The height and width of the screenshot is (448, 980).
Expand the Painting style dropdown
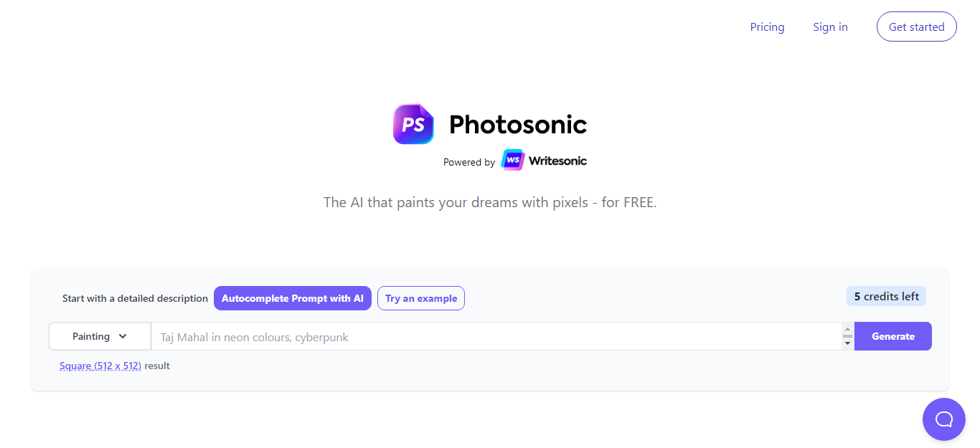(99, 335)
